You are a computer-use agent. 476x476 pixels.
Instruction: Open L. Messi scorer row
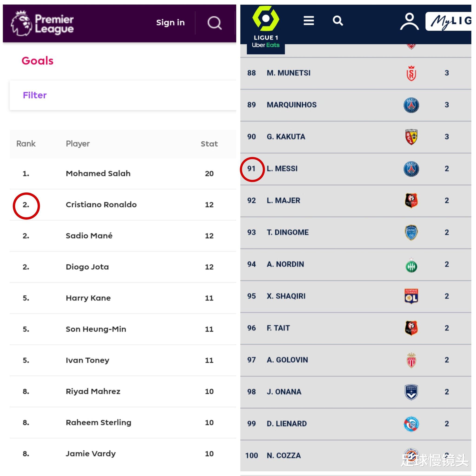click(356, 169)
